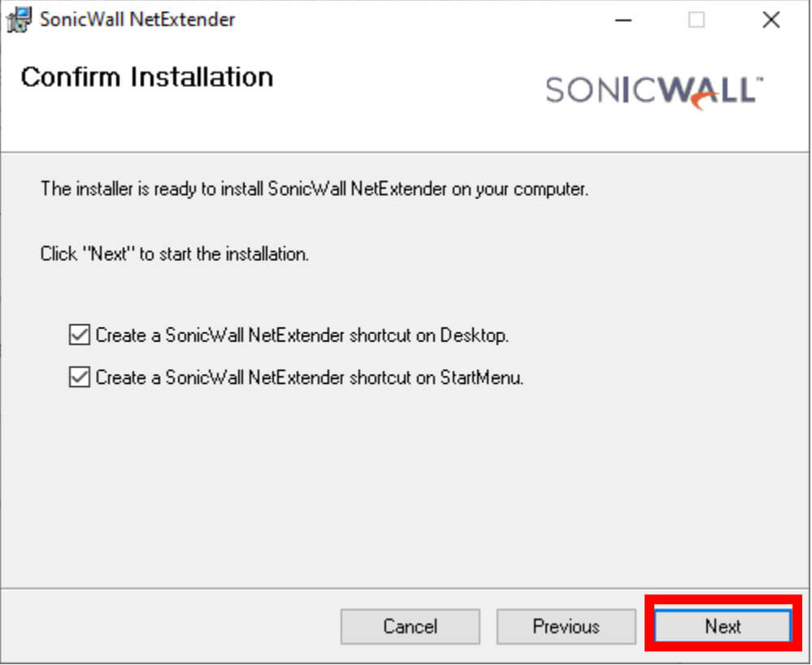
Task: Click the empty title bar area to focus the window
Action: (415, 20)
